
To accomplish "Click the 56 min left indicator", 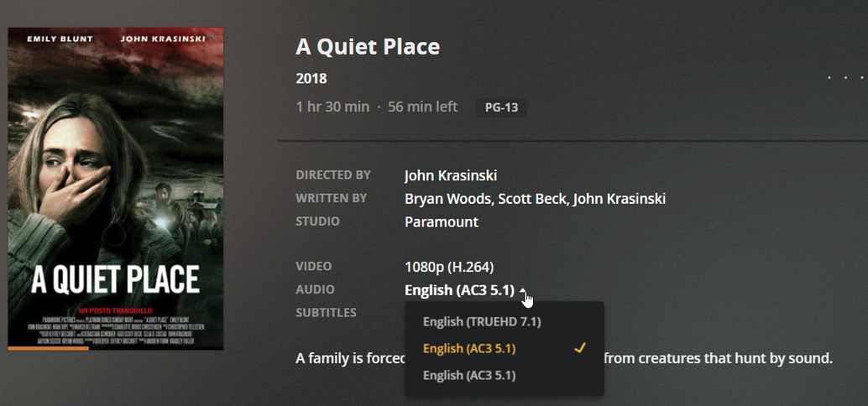I will coord(423,107).
